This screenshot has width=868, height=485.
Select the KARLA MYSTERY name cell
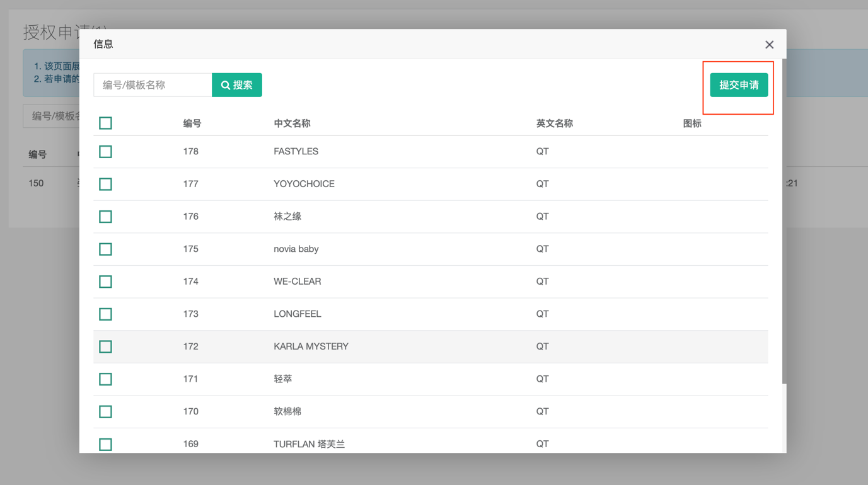tap(311, 346)
